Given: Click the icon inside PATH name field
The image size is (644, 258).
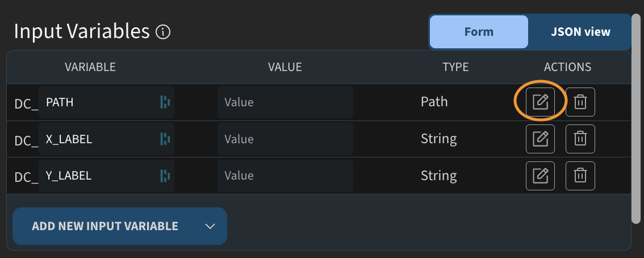Looking at the screenshot, I should click(165, 102).
